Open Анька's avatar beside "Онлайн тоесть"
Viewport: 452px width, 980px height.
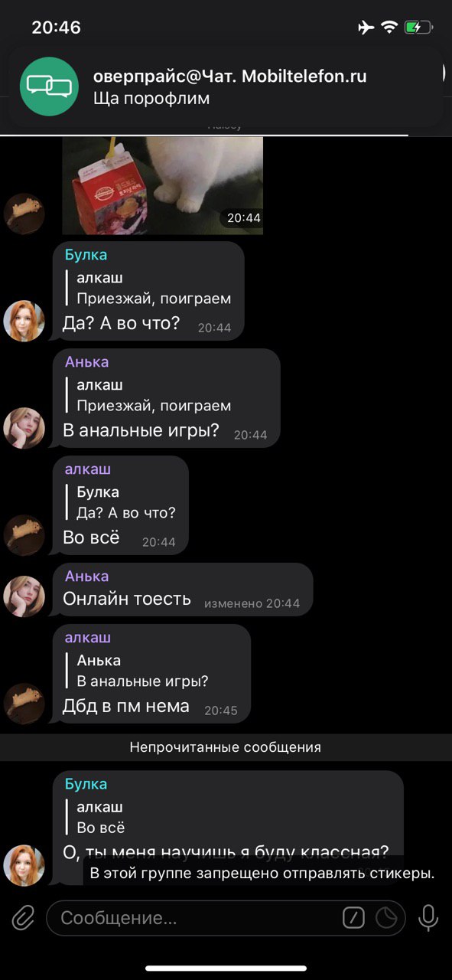point(24,596)
